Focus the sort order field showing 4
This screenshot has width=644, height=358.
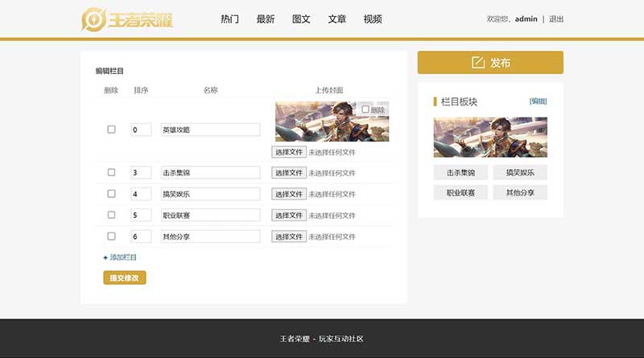click(x=141, y=194)
